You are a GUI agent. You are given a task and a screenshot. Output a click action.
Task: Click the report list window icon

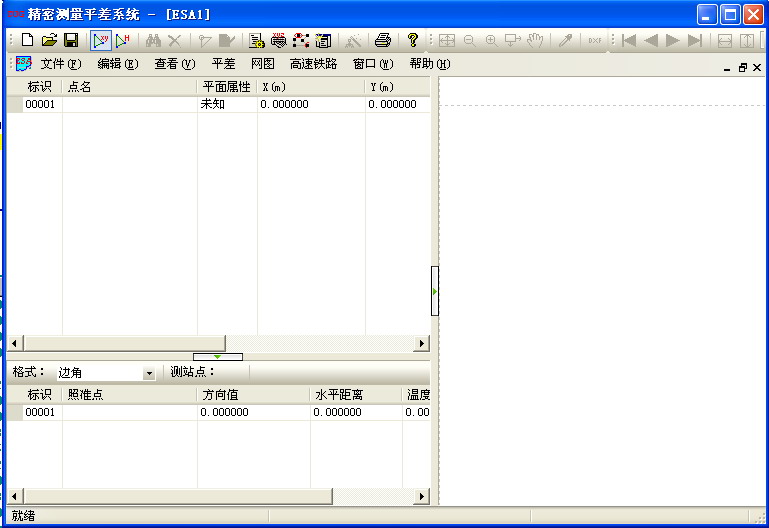click(323, 40)
